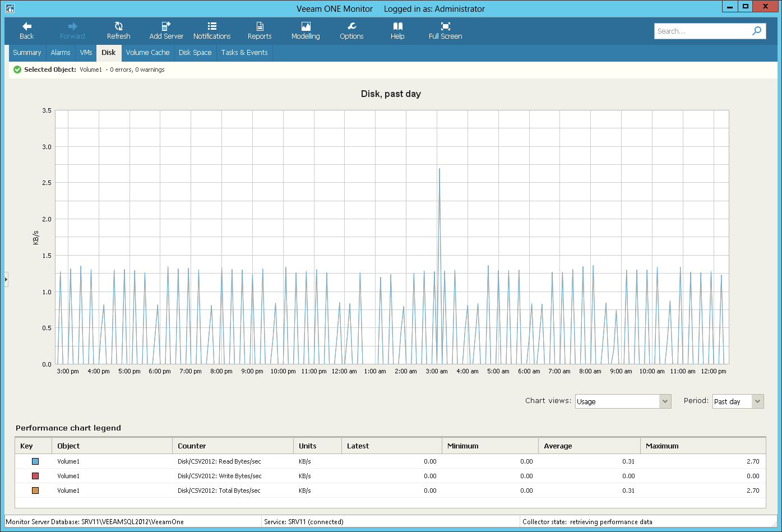
Task: Click blue Read Bytes/sec key swatch
Action: [35, 461]
